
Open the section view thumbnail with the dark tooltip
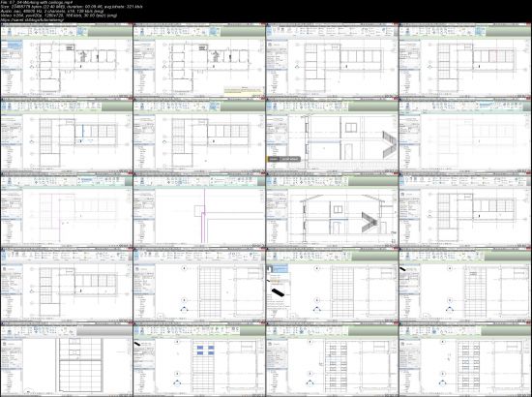coord(332,136)
